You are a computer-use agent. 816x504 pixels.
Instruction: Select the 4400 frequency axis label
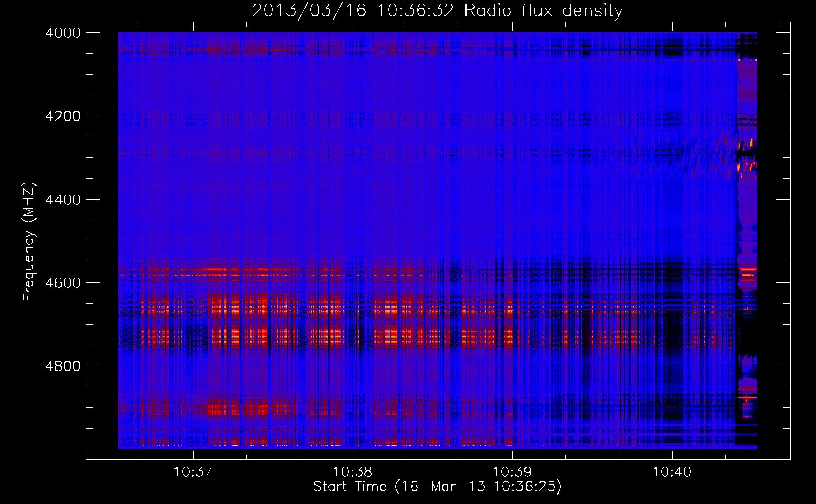[63, 200]
